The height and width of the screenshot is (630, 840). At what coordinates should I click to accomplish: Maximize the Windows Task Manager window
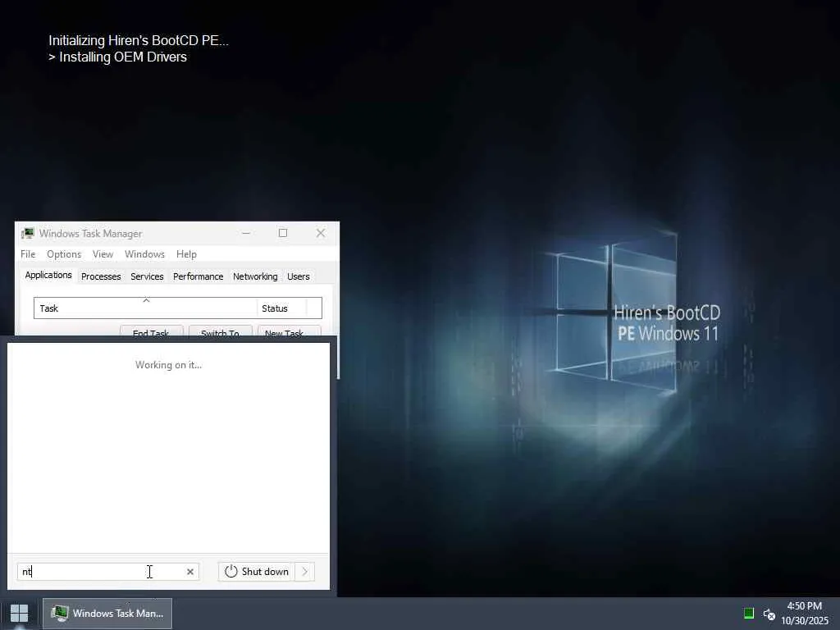[x=283, y=233]
